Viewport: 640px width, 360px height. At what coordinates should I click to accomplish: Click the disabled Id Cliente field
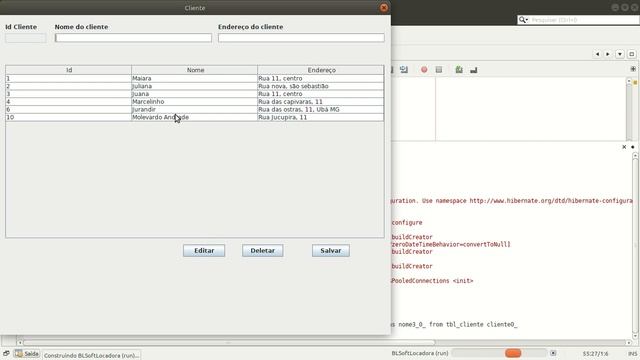tap(26, 38)
